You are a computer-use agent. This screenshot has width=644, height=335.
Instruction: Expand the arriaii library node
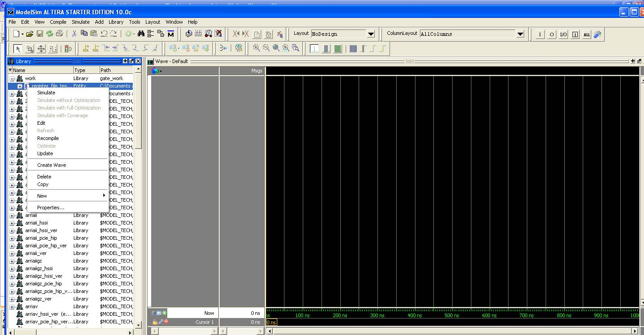(12, 215)
